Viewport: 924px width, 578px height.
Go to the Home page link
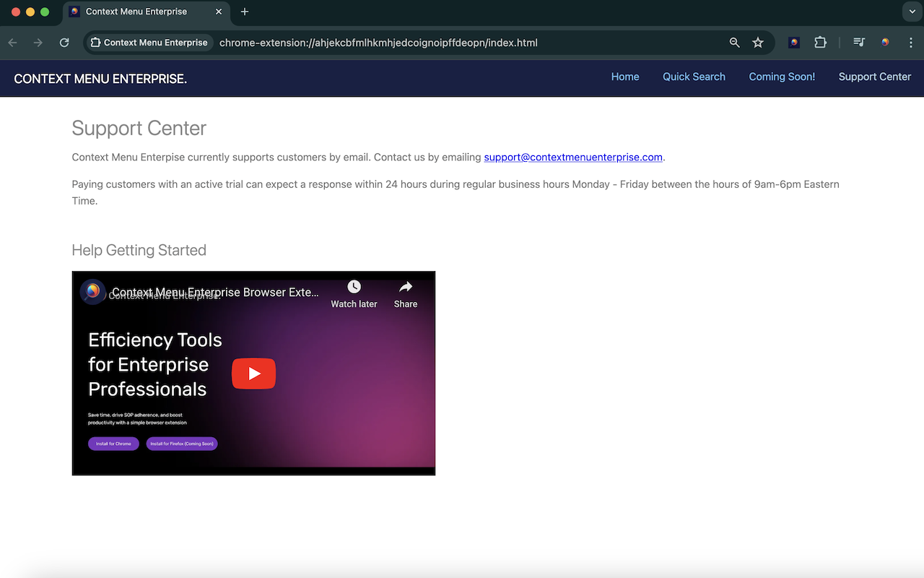pyautogui.click(x=625, y=77)
